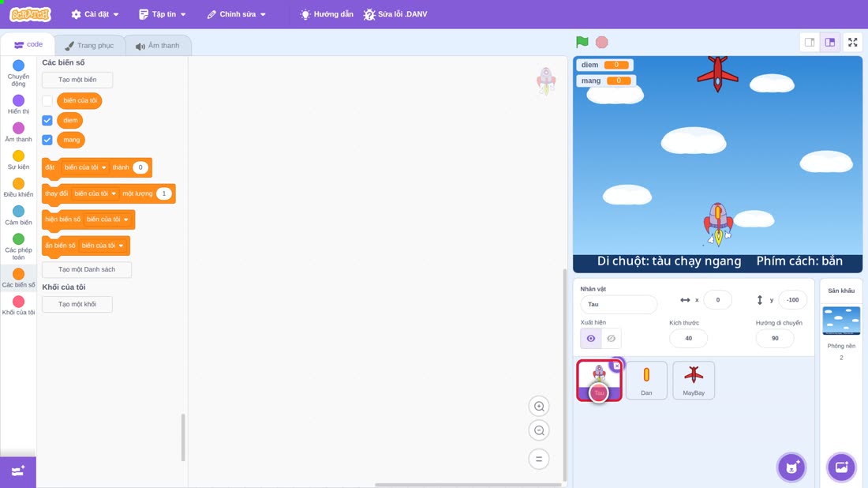Click the red stop button
Viewport: 868px width, 488px height.
[602, 42]
